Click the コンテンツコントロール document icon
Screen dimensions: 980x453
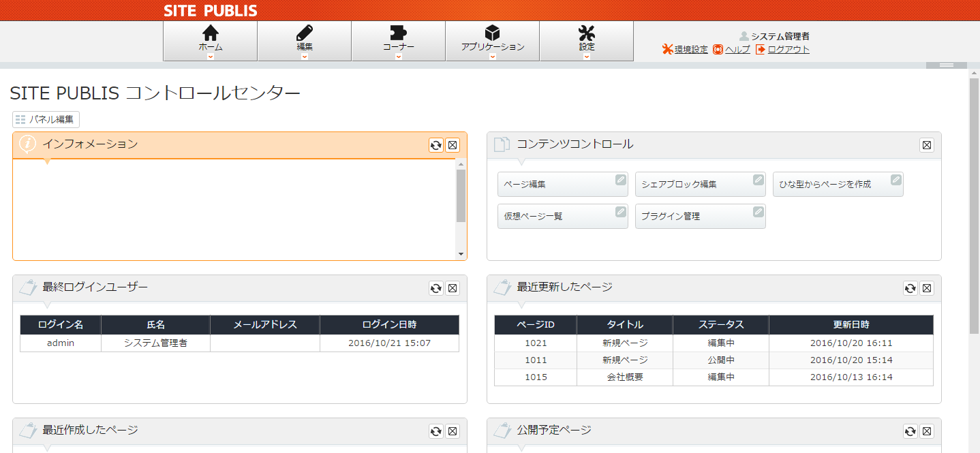coord(502,144)
